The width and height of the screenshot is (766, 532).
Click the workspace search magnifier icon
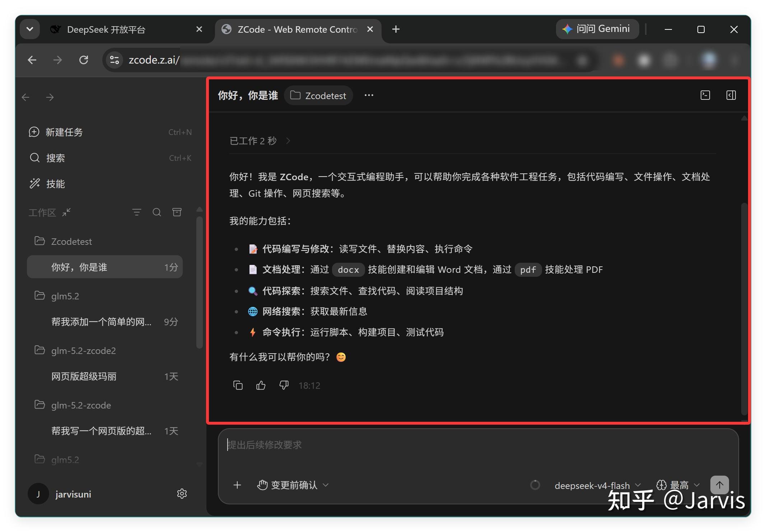157,213
